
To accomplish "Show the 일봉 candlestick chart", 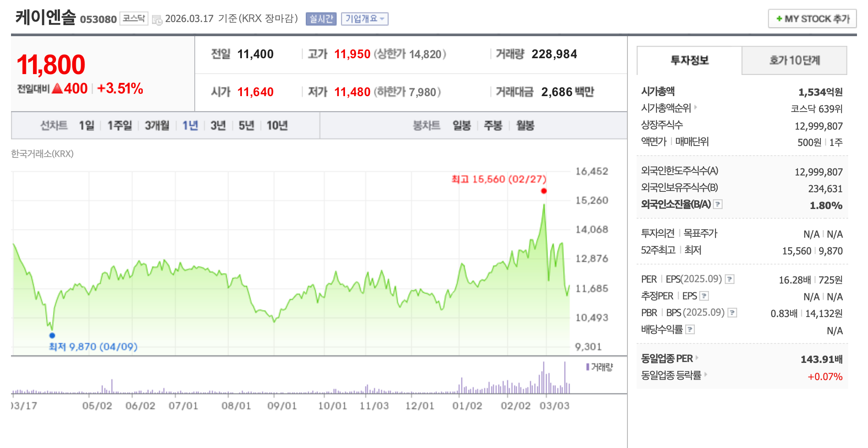I will (462, 126).
